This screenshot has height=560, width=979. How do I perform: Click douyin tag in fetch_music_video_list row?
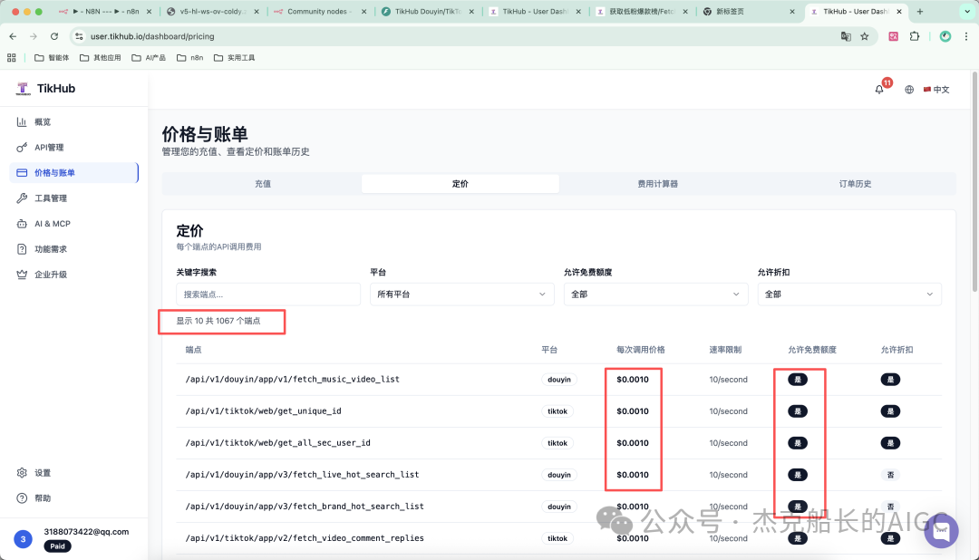558,380
